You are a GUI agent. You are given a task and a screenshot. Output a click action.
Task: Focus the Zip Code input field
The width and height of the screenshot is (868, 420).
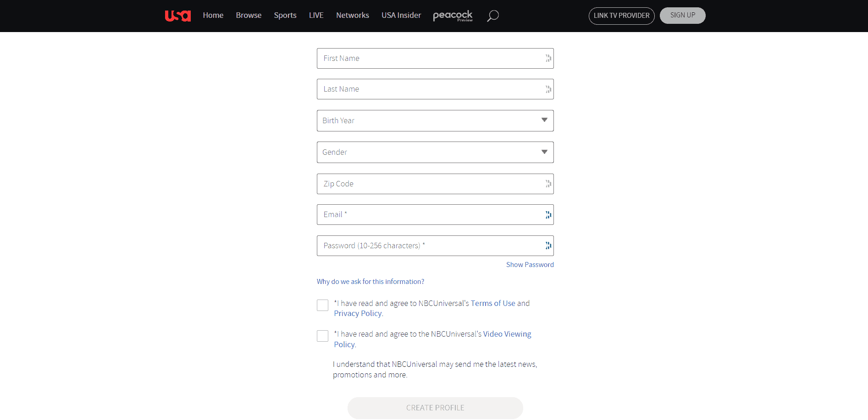click(x=435, y=184)
